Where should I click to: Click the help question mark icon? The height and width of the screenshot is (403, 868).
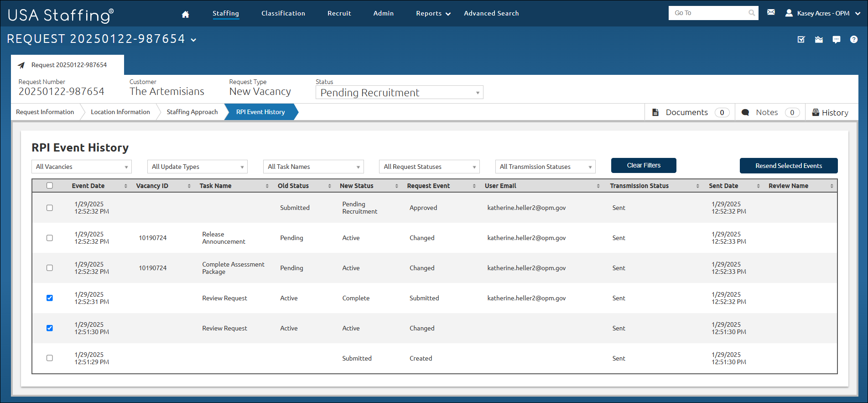point(854,40)
